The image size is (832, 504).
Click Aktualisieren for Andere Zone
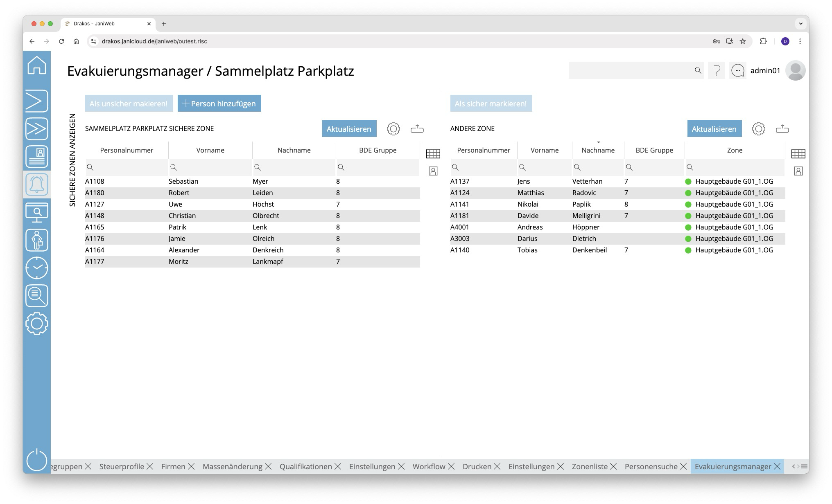coord(714,129)
